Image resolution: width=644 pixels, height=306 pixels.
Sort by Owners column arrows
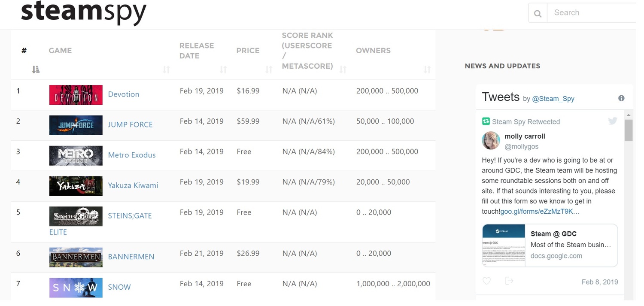427,70
